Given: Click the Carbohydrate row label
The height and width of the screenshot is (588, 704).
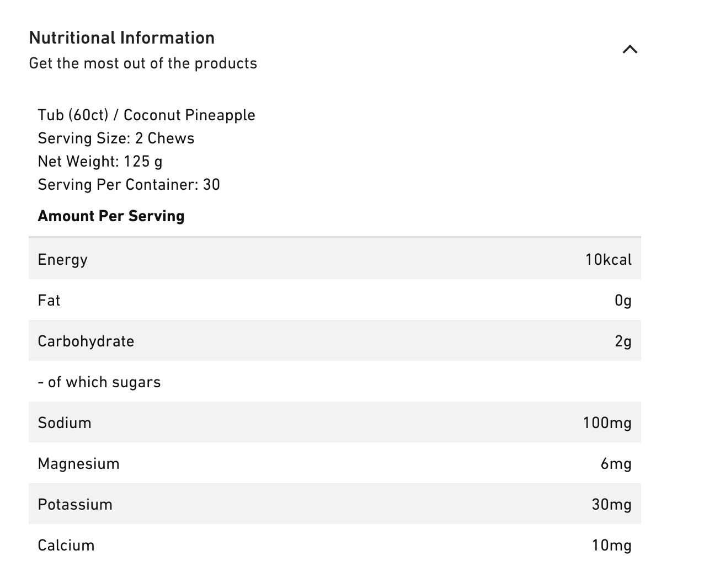Looking at the screenshot, I should point(86,341).
